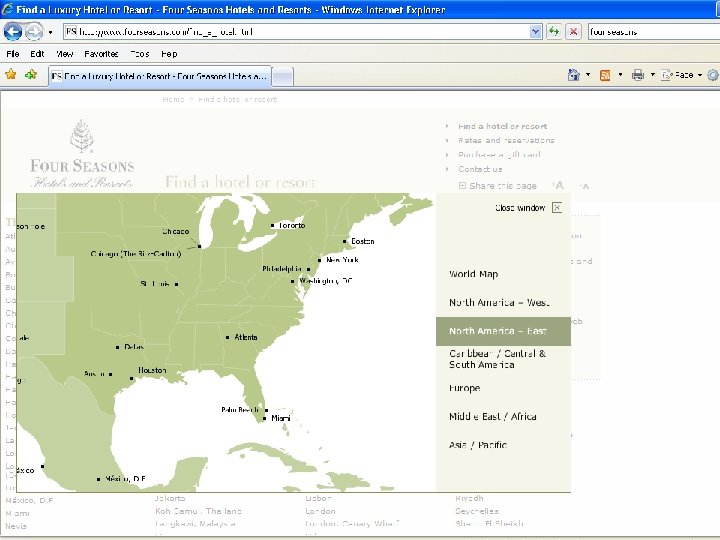The width and height of the screenshot is (720, 540).
Task: Open the Edit menu
Action: point(37,54)
